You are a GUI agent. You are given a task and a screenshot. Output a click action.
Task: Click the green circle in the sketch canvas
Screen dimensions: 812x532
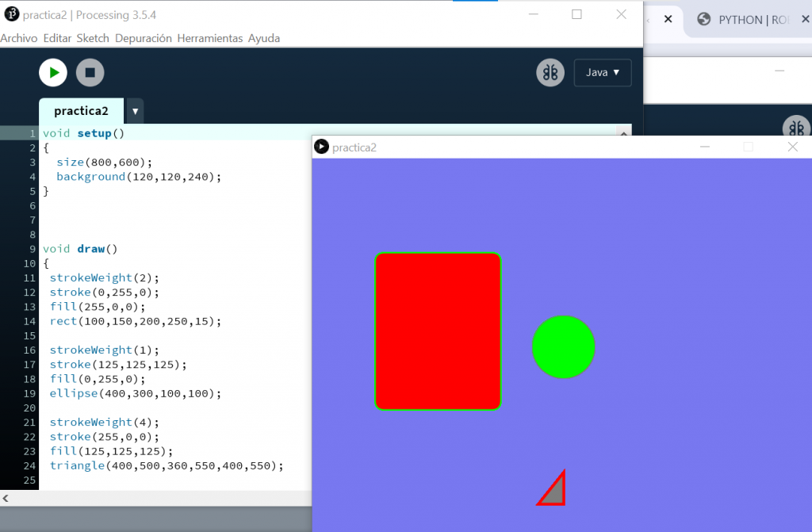563,347
